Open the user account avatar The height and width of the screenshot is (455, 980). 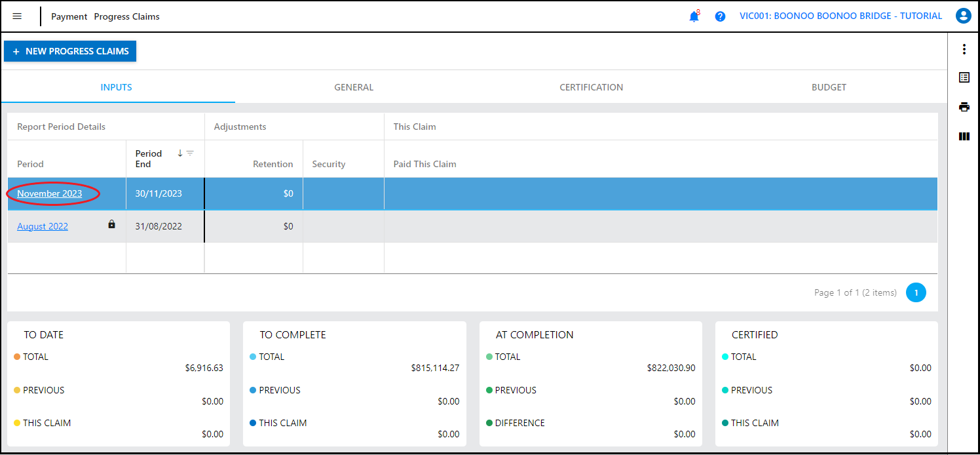[x=963, y=16]
